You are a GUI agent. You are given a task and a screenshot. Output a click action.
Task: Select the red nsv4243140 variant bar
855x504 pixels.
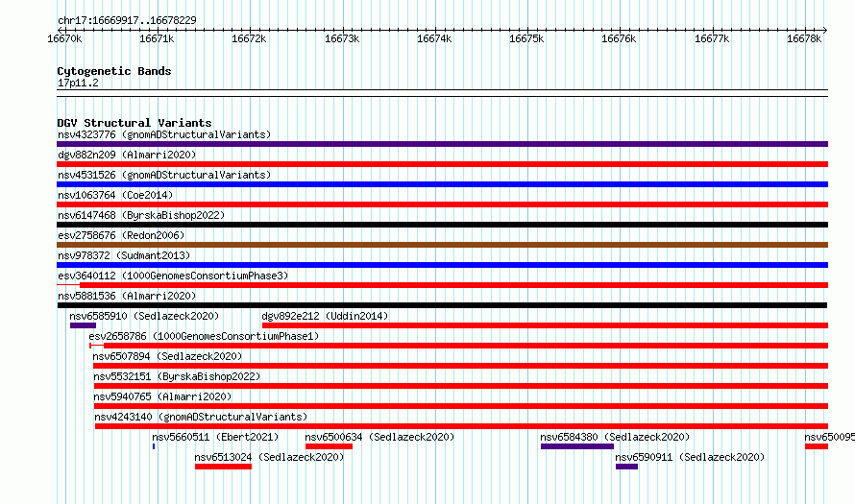coord(461,426)
